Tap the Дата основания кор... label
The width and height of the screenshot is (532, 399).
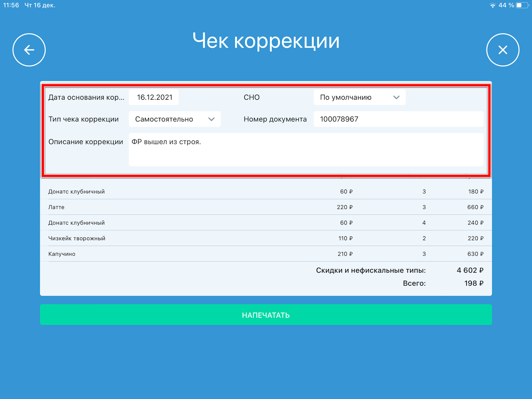click(86, 97)
